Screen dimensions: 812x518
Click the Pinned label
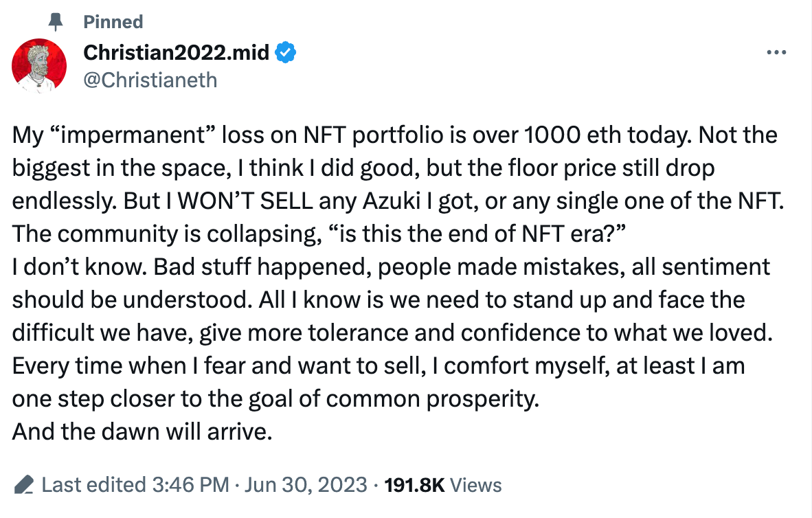tap(113, 22)
